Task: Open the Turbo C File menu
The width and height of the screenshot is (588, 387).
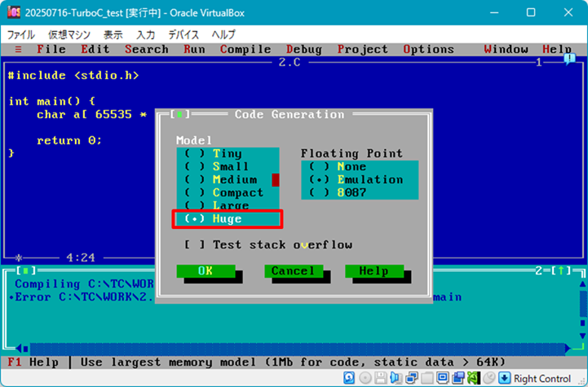Action: [x=51, y=49]
